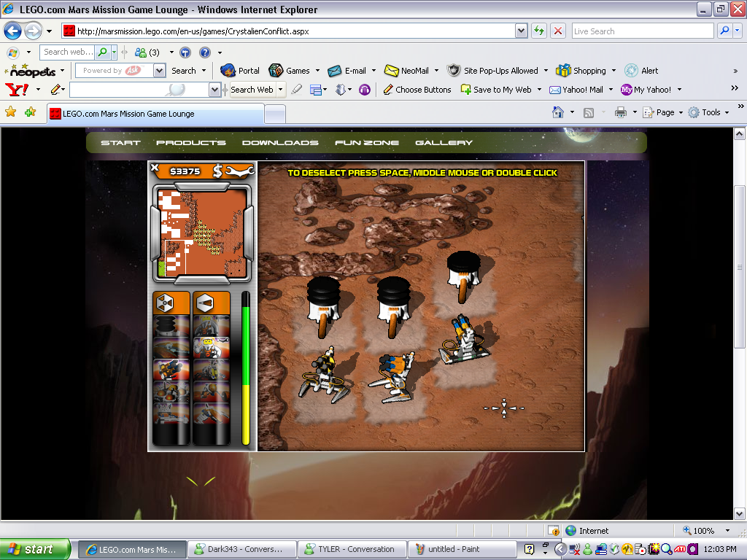Click the Print printer icon
747x560 pixels.
pyautogui.click(x=621, y=112)
